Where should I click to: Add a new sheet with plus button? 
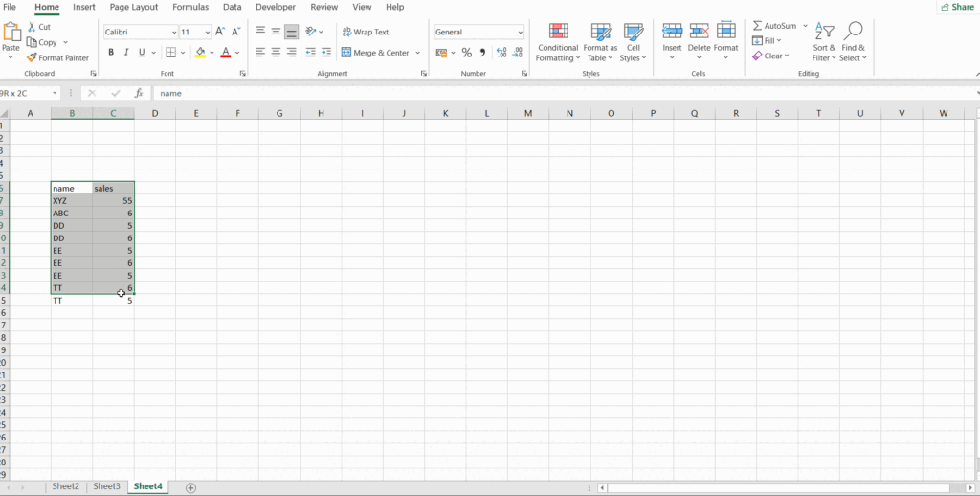click(x=190, y=487)
